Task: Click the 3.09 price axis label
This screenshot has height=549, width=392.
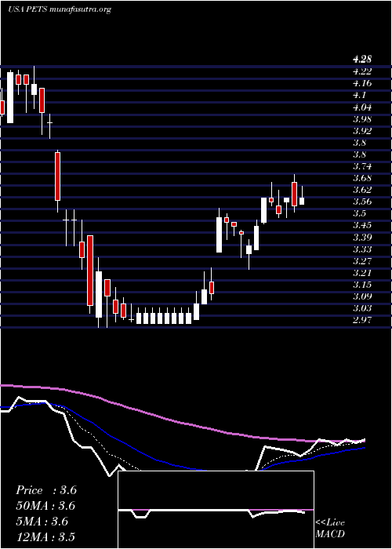Action: click(x=361, y=296)
